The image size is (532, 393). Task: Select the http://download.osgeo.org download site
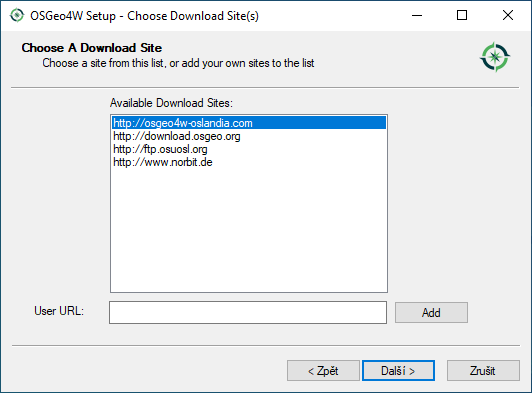coord(249,136)
